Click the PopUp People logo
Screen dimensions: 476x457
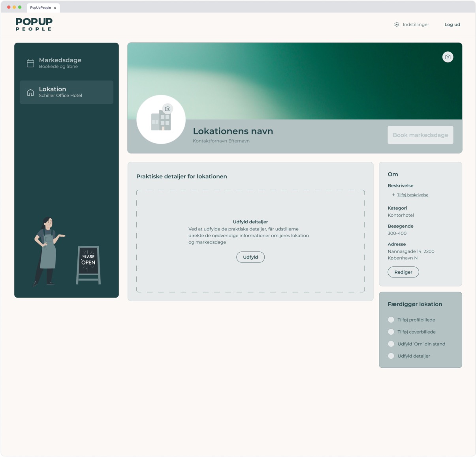coord(33,24)
